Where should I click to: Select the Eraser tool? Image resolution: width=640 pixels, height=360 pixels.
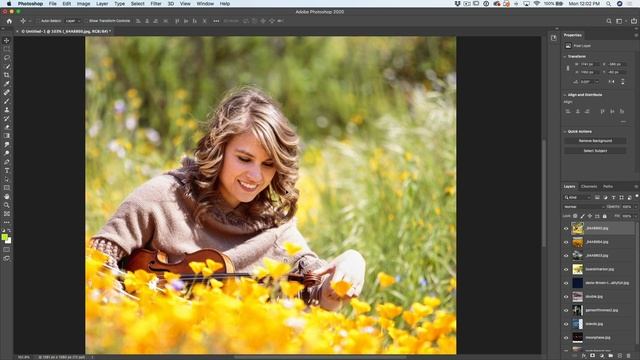(x=7, y=127)
